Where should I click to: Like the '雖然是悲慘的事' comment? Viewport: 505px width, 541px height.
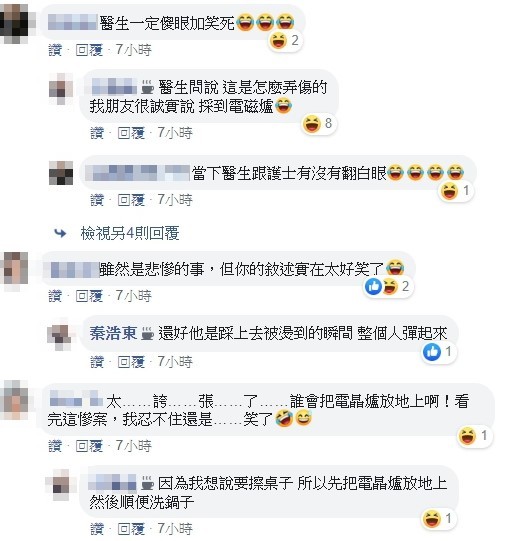coord(55,296)
